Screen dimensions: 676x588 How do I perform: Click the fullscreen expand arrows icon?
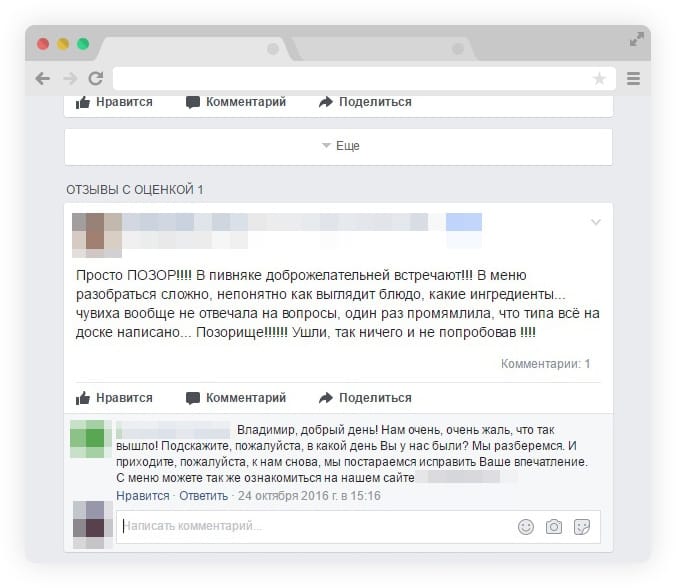tap(637, 39)
